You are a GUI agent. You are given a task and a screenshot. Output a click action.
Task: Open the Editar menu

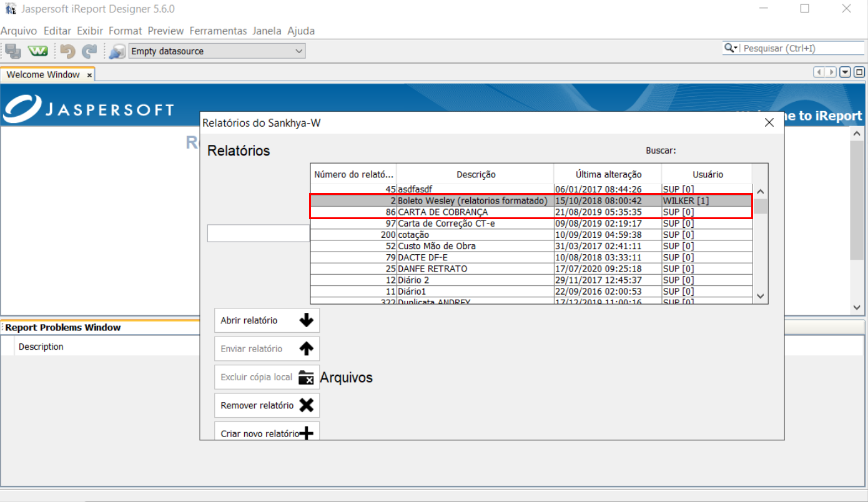pos(57,31)
